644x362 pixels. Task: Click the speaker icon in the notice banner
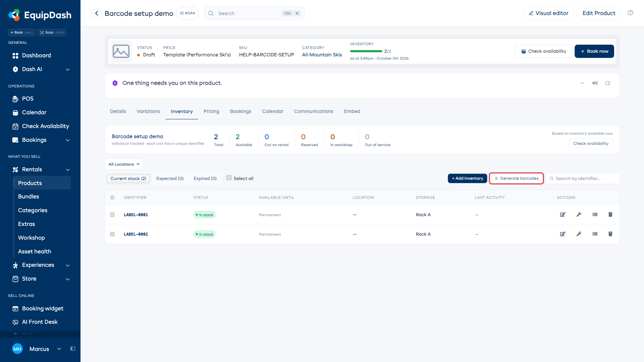(595, 83)
